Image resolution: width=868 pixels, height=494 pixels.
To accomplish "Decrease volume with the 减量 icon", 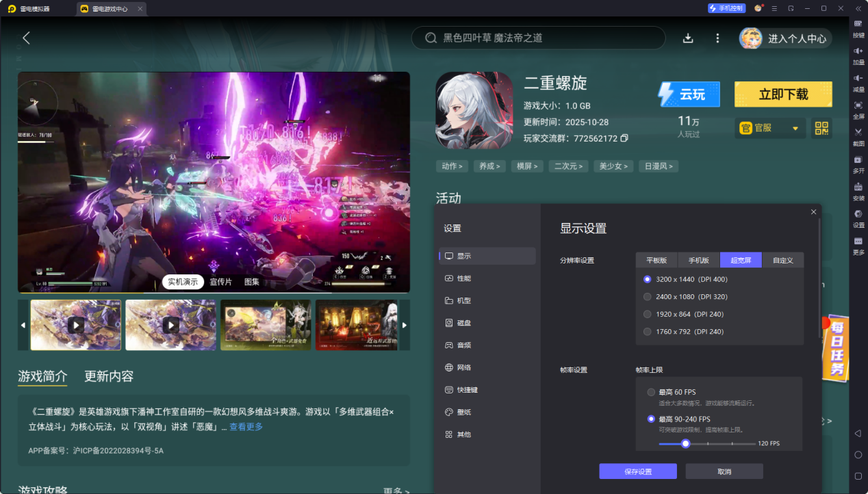I will coord(858,83).
